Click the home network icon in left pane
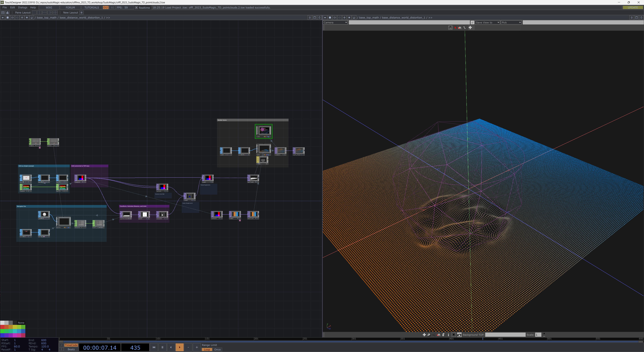This screenshot has height=352, width=644. pyautogui.click(x=32, y=17)
